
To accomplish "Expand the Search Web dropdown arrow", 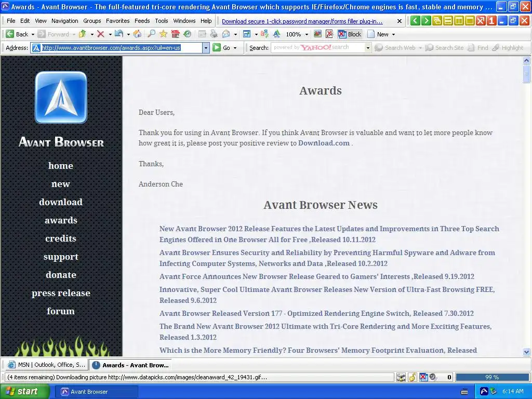I will (420, 48).
